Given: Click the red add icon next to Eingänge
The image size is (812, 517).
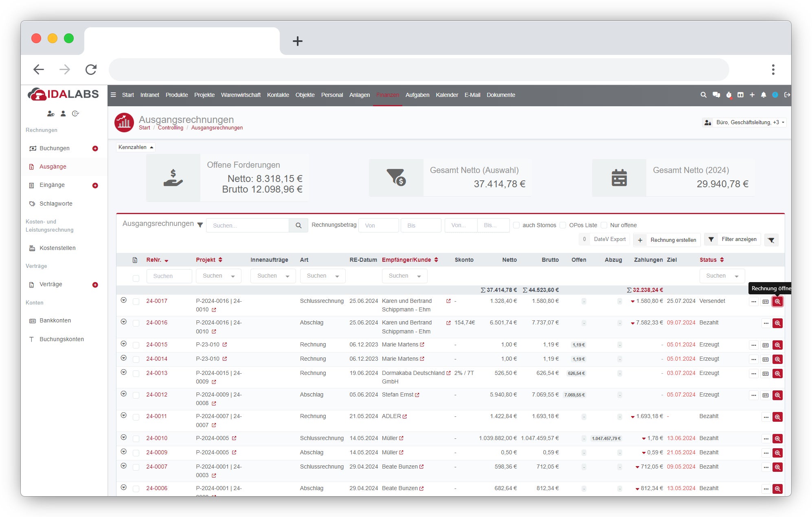Looking at the screenshot, I should click(x=95, y=186).
